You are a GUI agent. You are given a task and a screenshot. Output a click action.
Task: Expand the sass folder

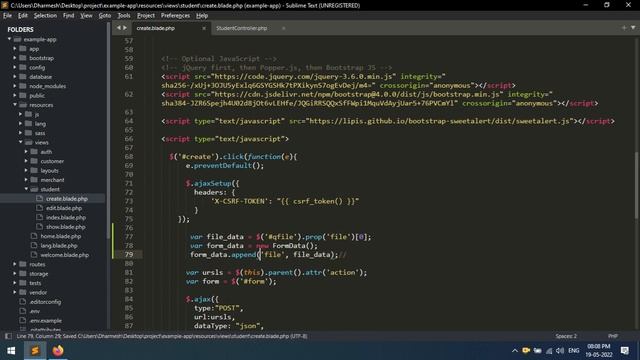click(20, 133)
